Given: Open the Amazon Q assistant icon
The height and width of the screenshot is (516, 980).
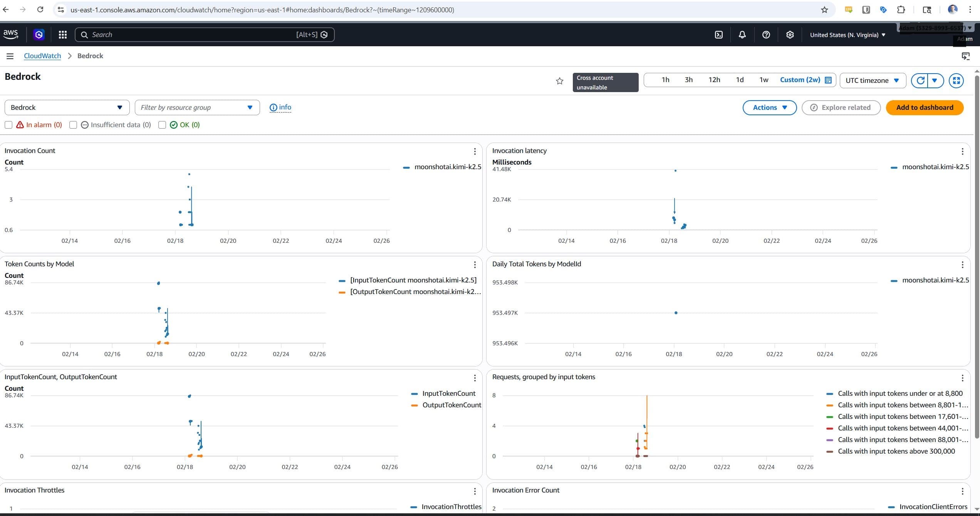Looking at the screenshot, I should (x=39, y=35).
